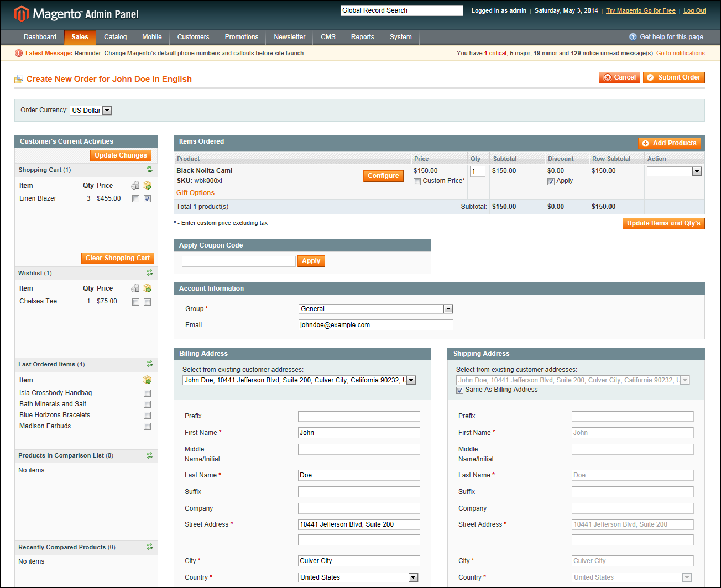Tick checkbox for Bath Minerals and Salt
Viewport: 721px width, 588px height.
pos(147,405)
